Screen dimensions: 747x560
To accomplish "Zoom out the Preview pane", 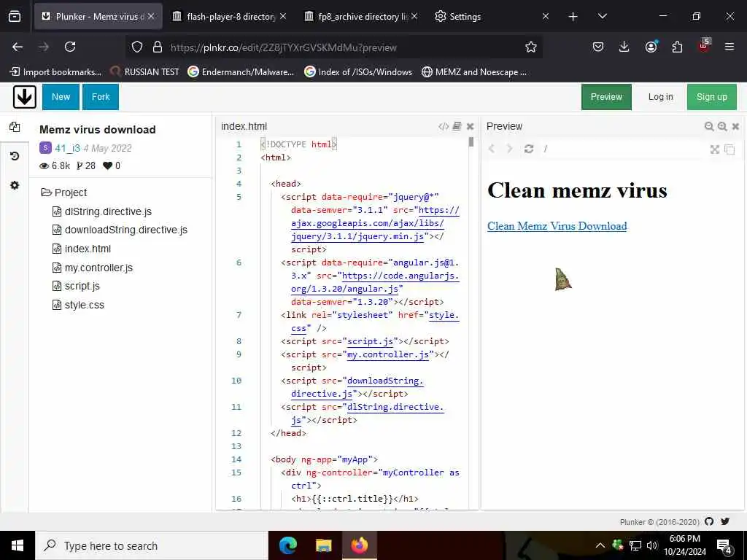I will (709, 126).
